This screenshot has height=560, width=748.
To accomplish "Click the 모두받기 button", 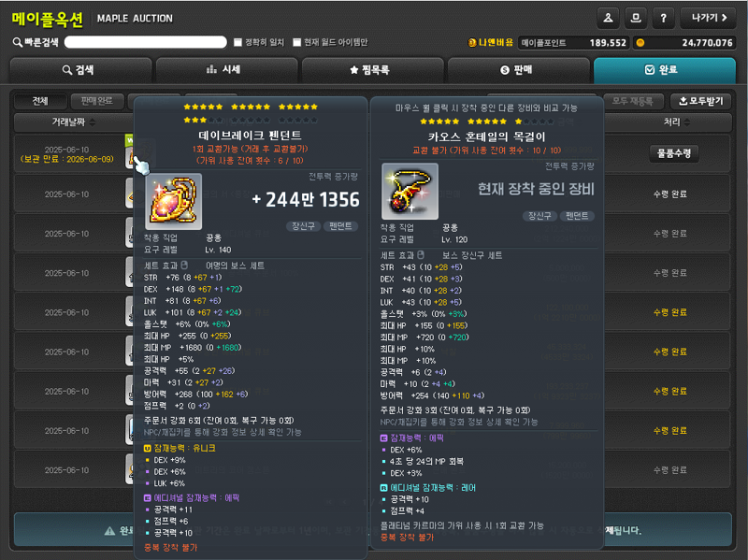I will point(701,101).
